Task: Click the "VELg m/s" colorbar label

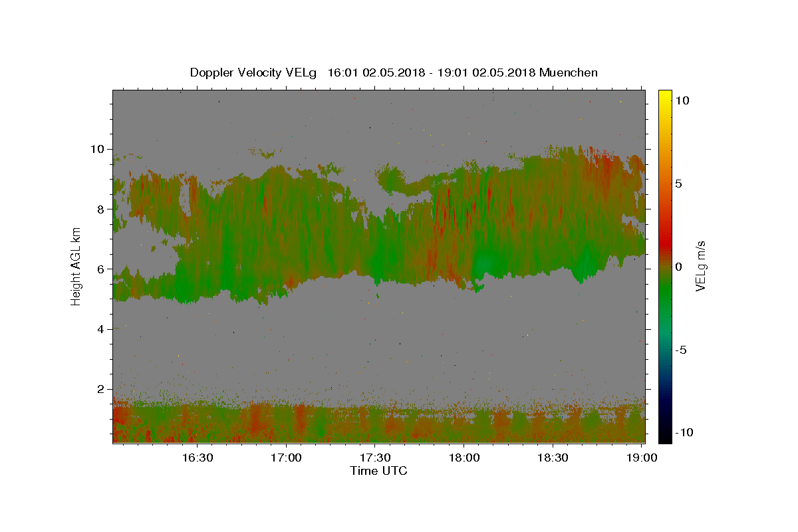Action: pos(700,267)
